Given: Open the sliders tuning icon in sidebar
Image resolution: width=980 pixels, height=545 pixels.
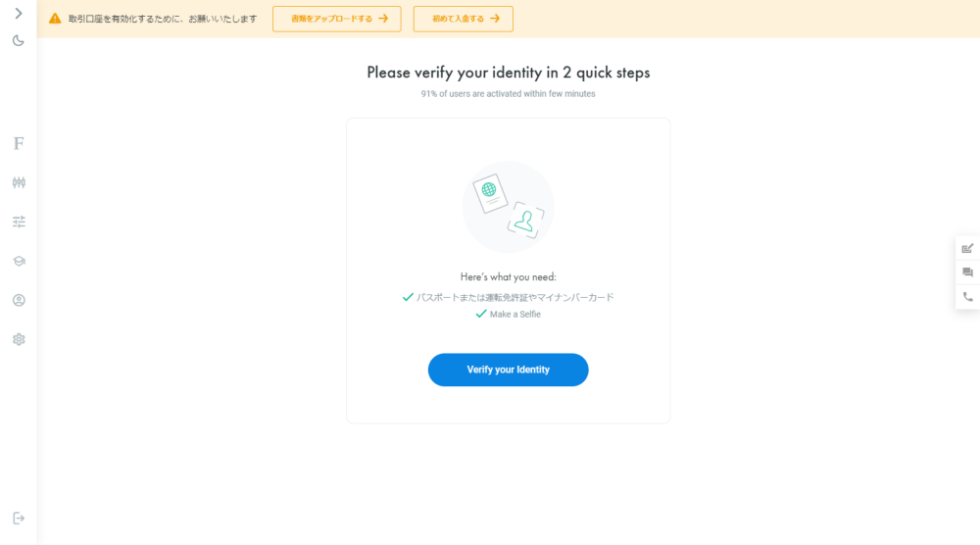Looking at the screenshot, I should [x=19, y=222].
